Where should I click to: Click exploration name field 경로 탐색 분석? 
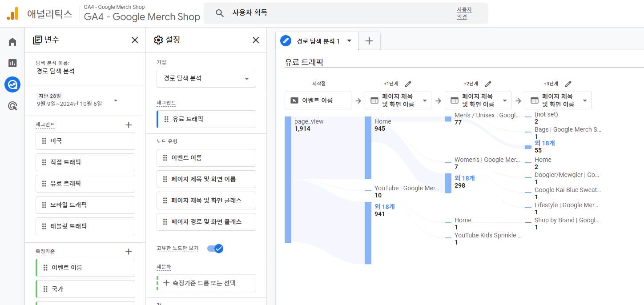[56, 71]
